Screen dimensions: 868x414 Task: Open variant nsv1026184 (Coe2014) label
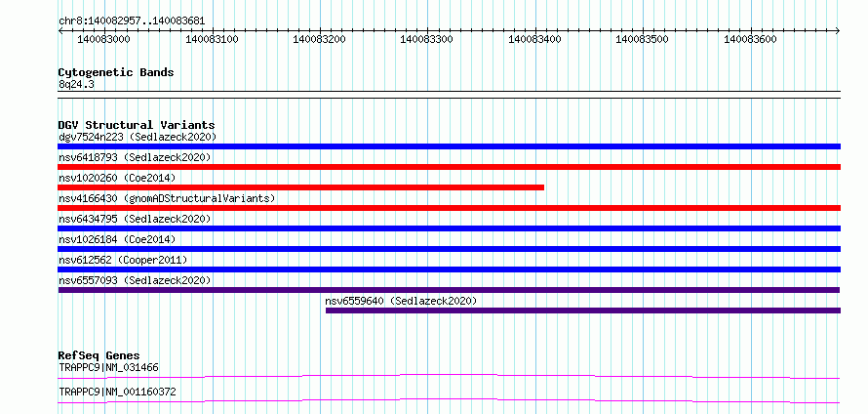[117, 239]
